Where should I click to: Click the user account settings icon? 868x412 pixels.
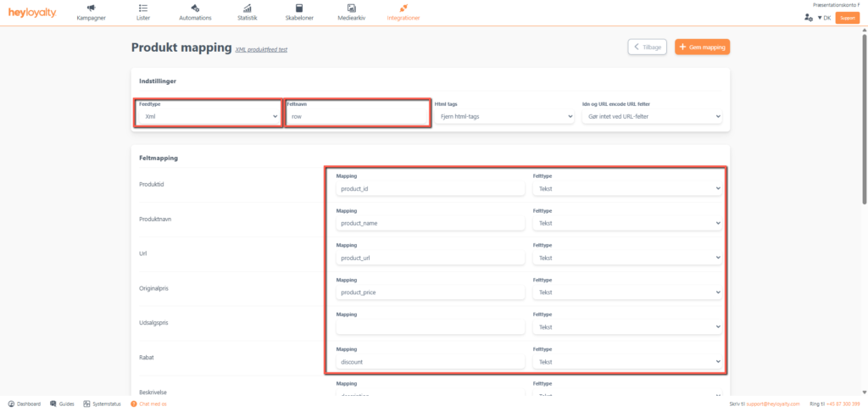[x=808, y=17]
